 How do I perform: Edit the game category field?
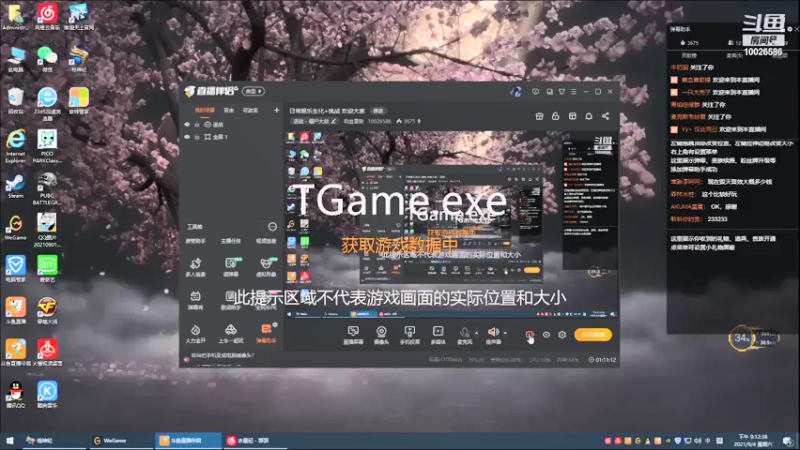click(x=313, y=121)
